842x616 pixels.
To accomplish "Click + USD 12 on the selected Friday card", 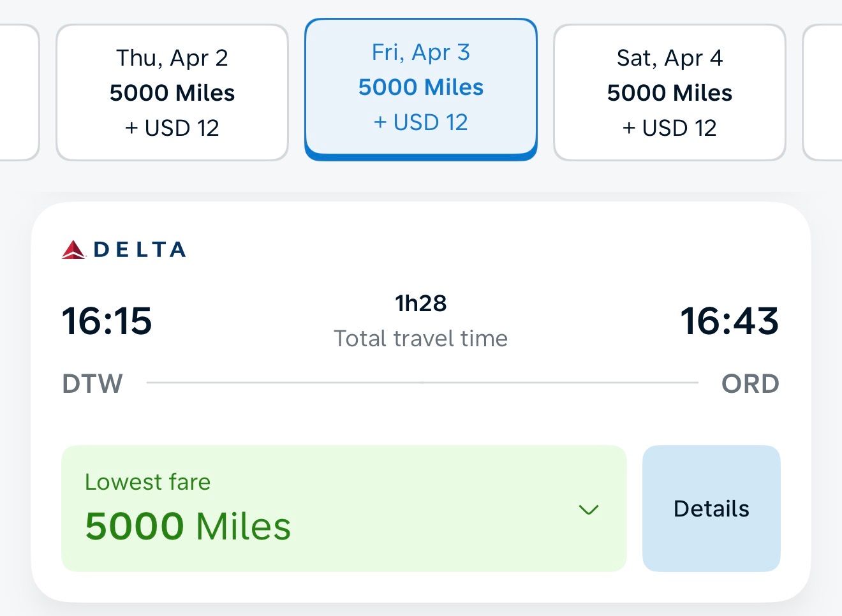I will pos(421,122).
